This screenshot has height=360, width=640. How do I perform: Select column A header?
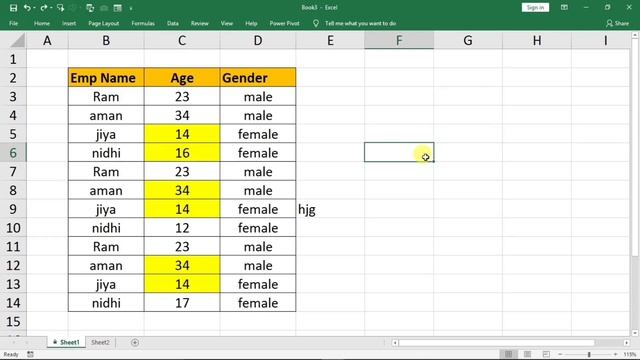click(47, 41)
